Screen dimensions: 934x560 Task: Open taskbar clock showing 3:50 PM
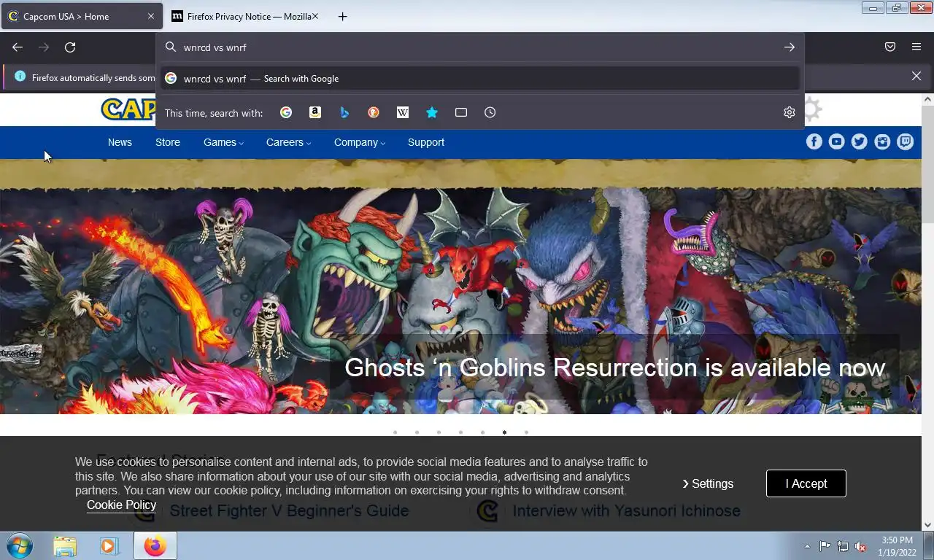click(897, 546)
